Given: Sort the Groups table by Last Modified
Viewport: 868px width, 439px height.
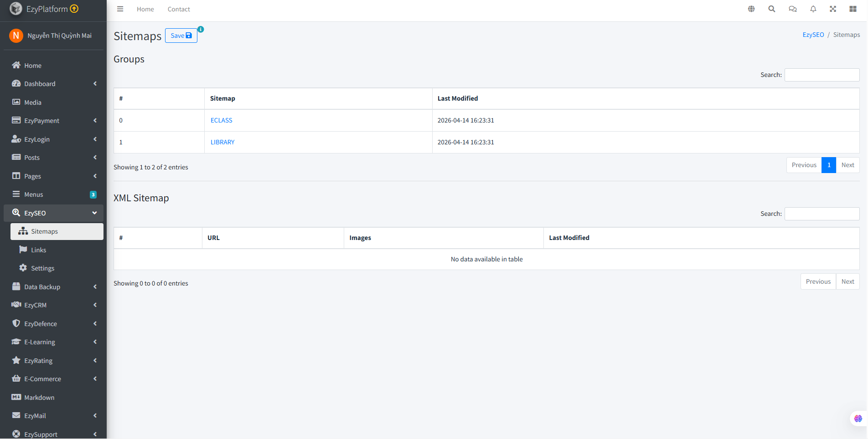Looking at the screenshot, I should [458, 98].
